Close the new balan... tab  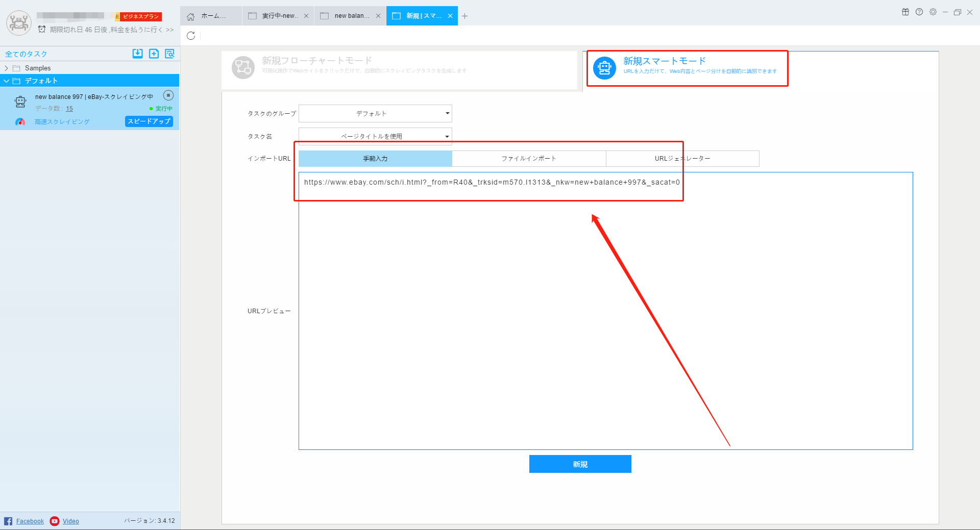(x=378, y=16)
